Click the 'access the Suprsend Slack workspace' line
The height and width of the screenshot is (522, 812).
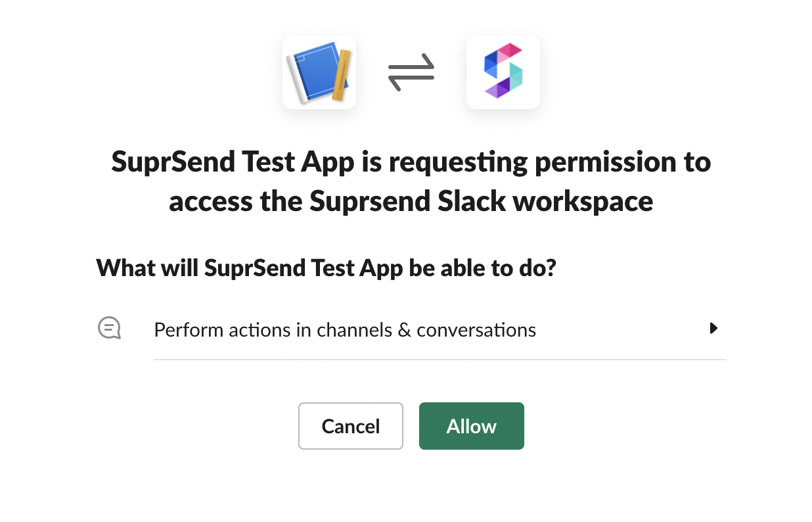coord(411,201)
